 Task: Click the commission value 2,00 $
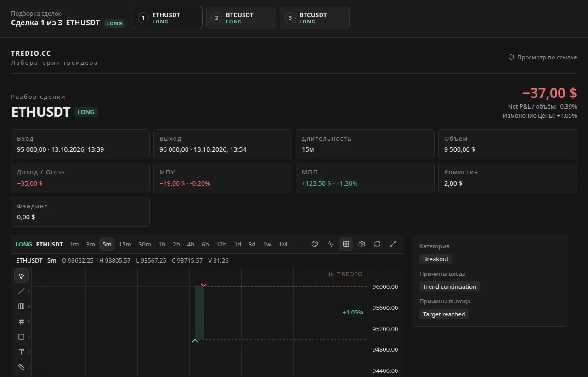(x=453, y=183)
